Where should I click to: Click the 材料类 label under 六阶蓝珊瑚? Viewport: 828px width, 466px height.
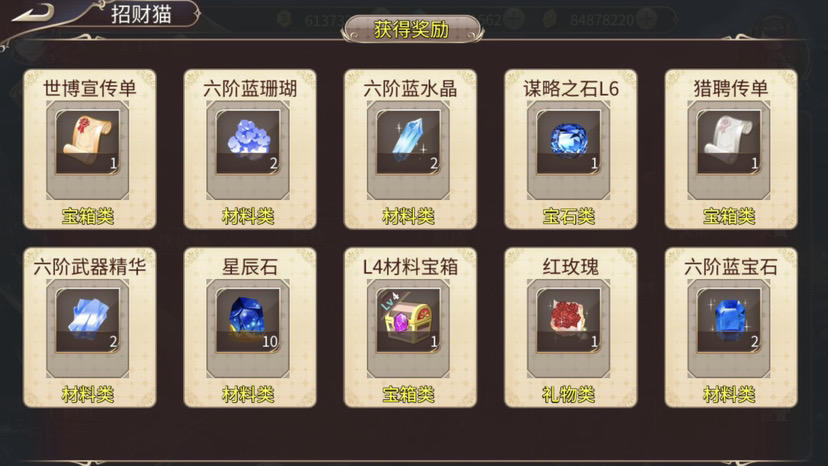[x=248, y=216]
